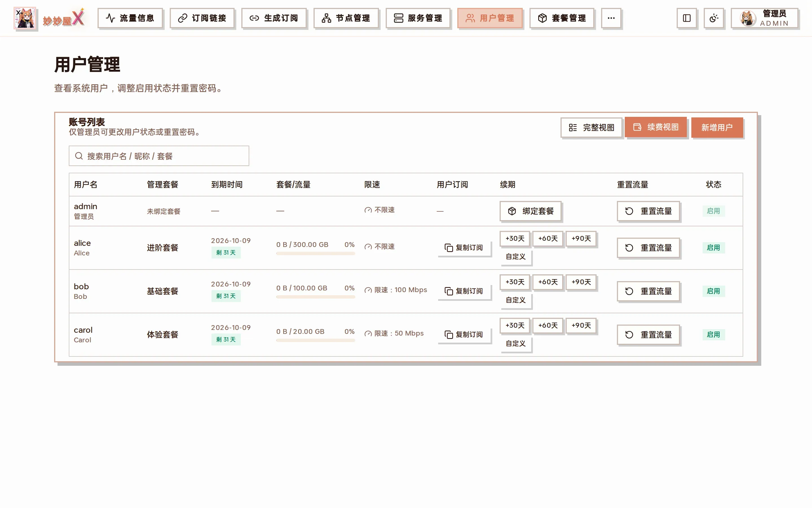Click the 新增用户 button
The image size is (812, 508).
717,128
